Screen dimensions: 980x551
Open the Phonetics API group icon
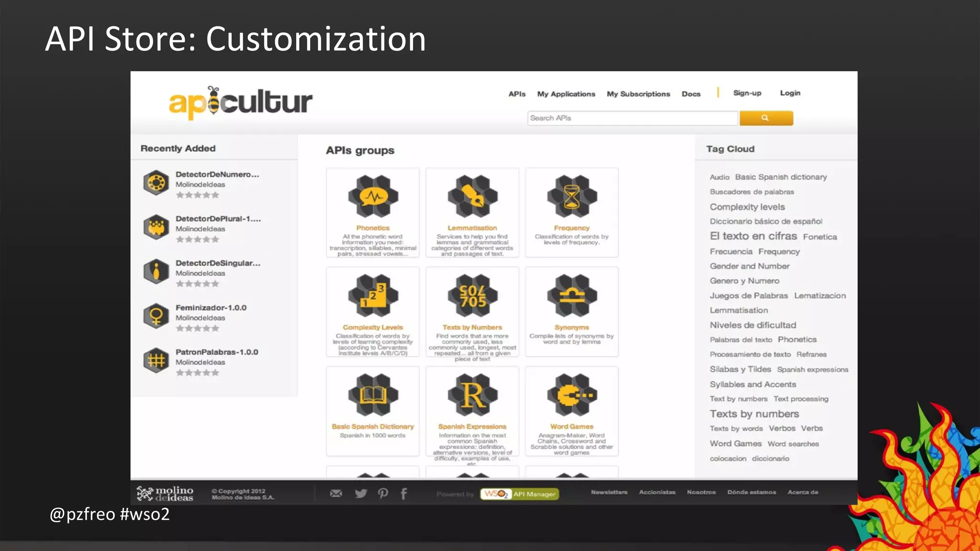[373, 197]
